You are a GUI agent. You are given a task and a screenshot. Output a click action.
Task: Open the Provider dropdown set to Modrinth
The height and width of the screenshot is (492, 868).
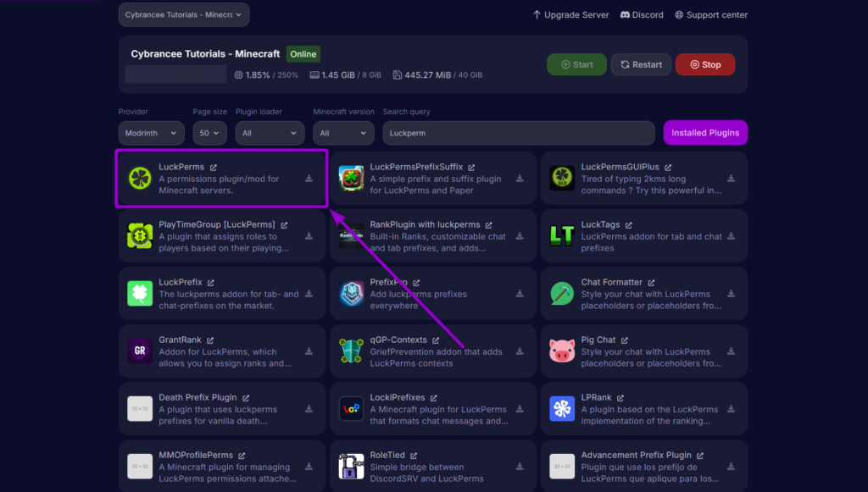(x=151, y=133)
